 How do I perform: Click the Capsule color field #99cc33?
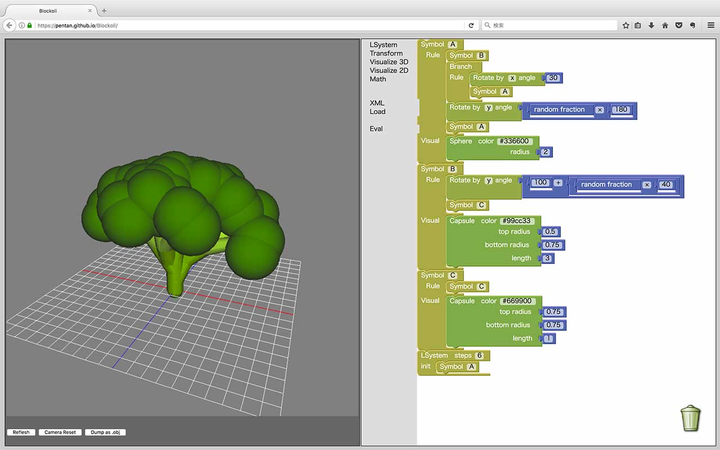pyautogui.click(x=519, y=220)
